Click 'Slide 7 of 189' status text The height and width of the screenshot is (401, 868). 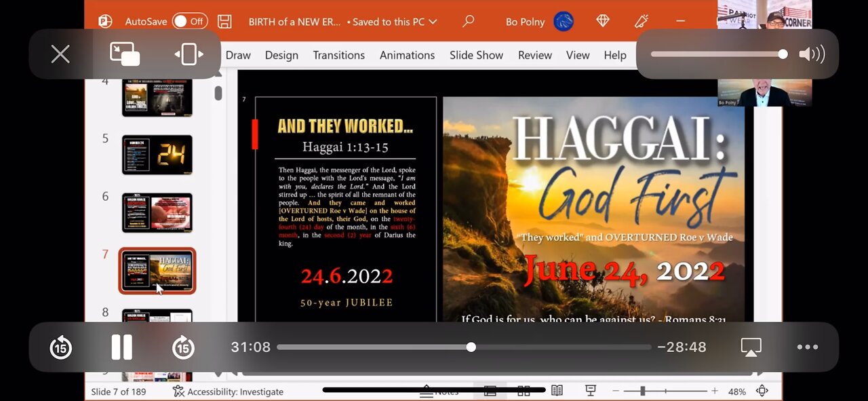click(x=119, y=392)
